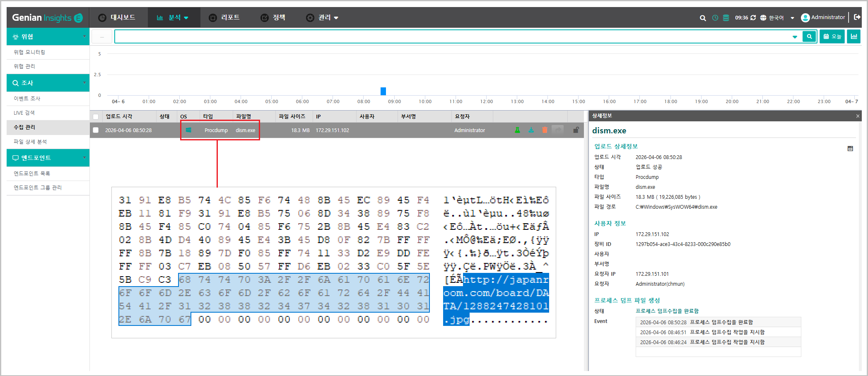The image size is (868, 376).
Task: Click the logout icon in top bar
Action: tap(857, 17)
